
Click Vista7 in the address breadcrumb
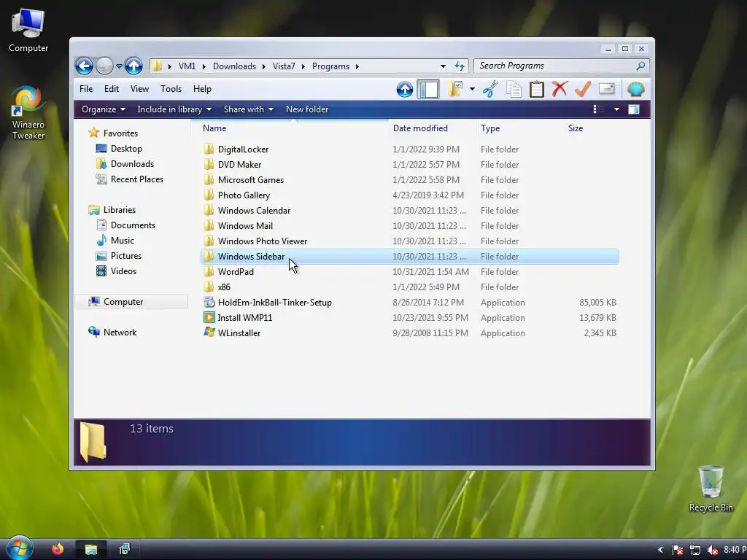(284, 66)
